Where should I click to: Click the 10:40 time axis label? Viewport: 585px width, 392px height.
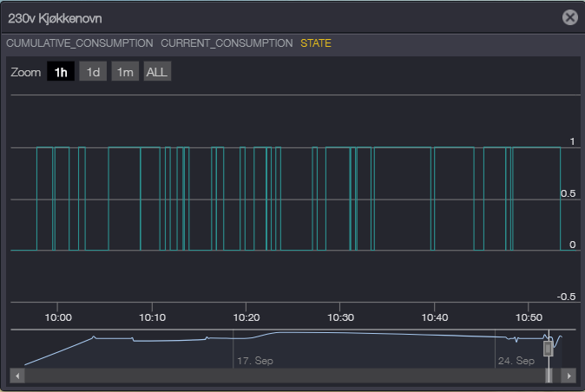point(435,317)
